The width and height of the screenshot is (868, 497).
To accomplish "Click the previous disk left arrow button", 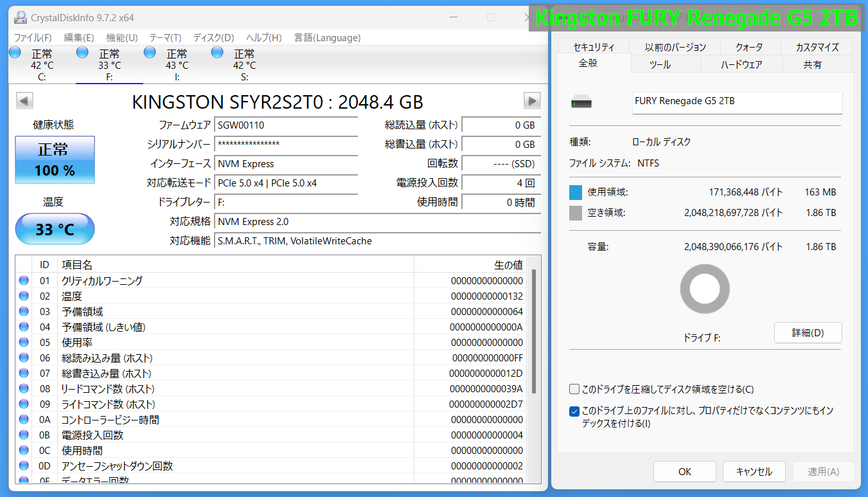I will tap(24, 101).
